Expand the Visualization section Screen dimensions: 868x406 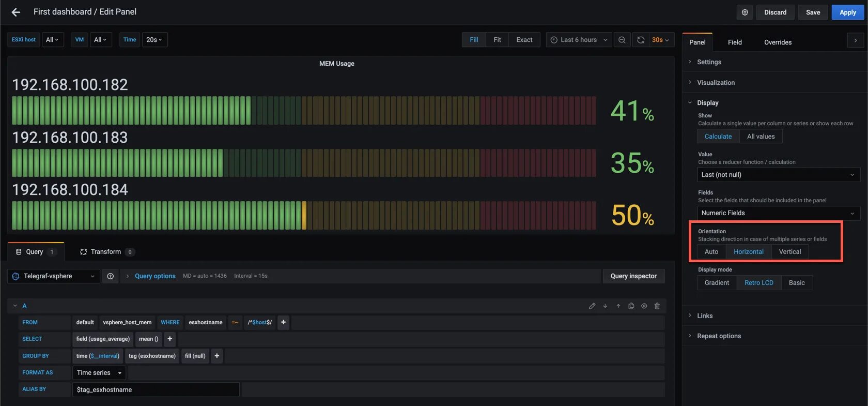(x=716, y=83)
